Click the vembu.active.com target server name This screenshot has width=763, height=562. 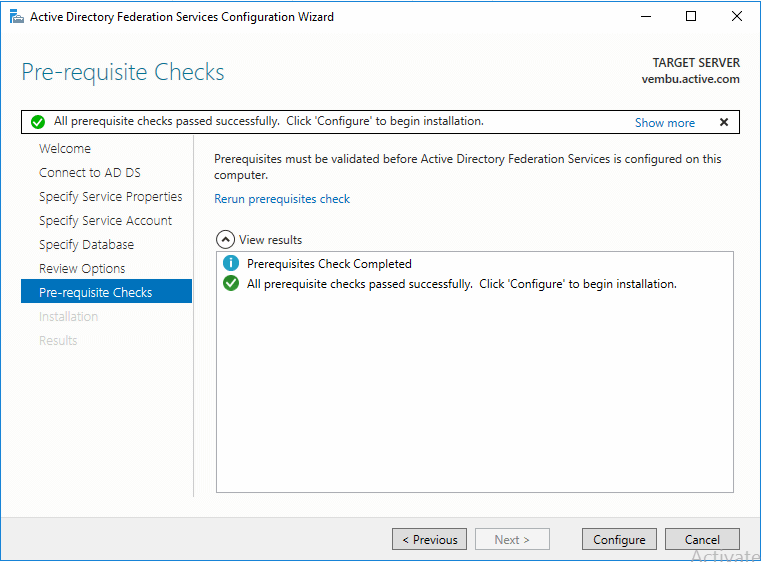pyautogui.click(x=690, y=79)
